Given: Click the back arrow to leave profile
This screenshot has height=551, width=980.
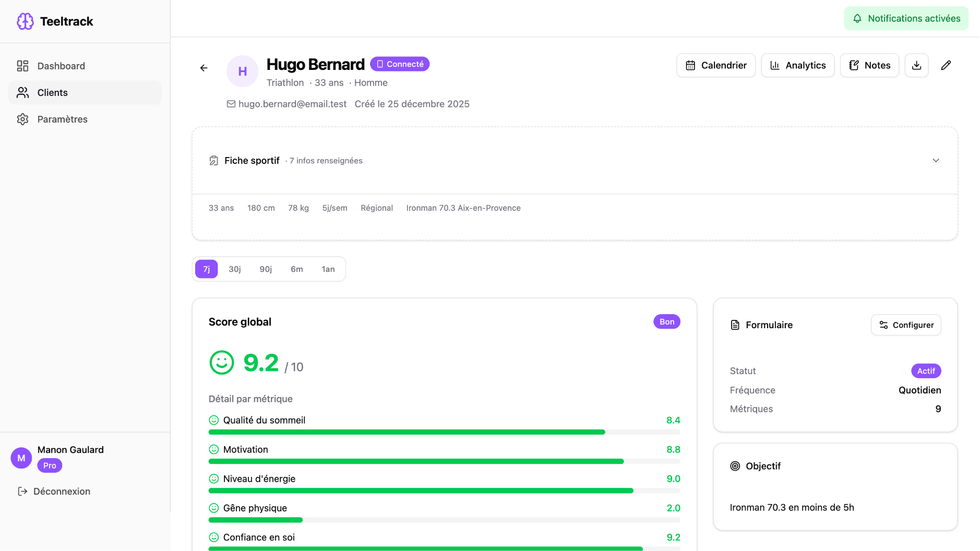Looking at the screenshot, I should [204, 68].
